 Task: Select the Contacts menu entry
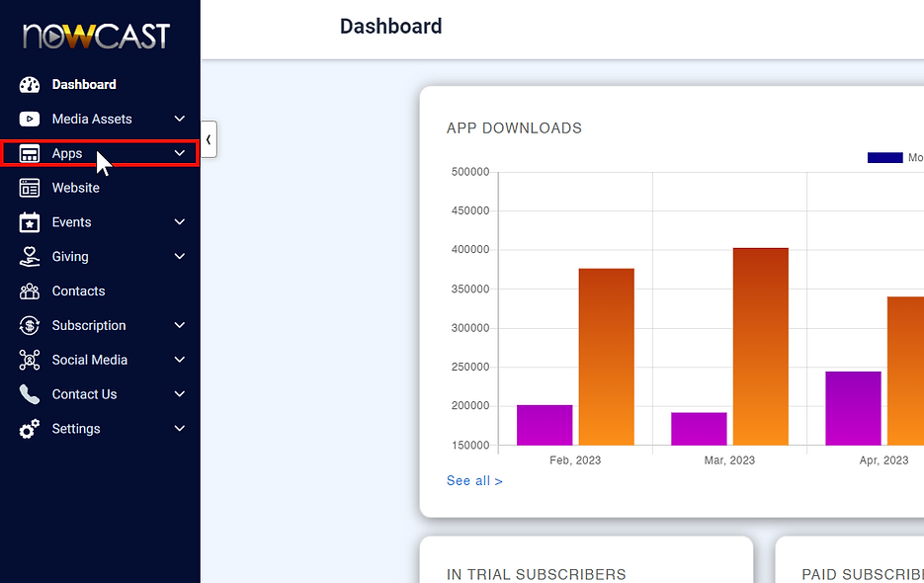pyautogui.click(x=78, y=291)
